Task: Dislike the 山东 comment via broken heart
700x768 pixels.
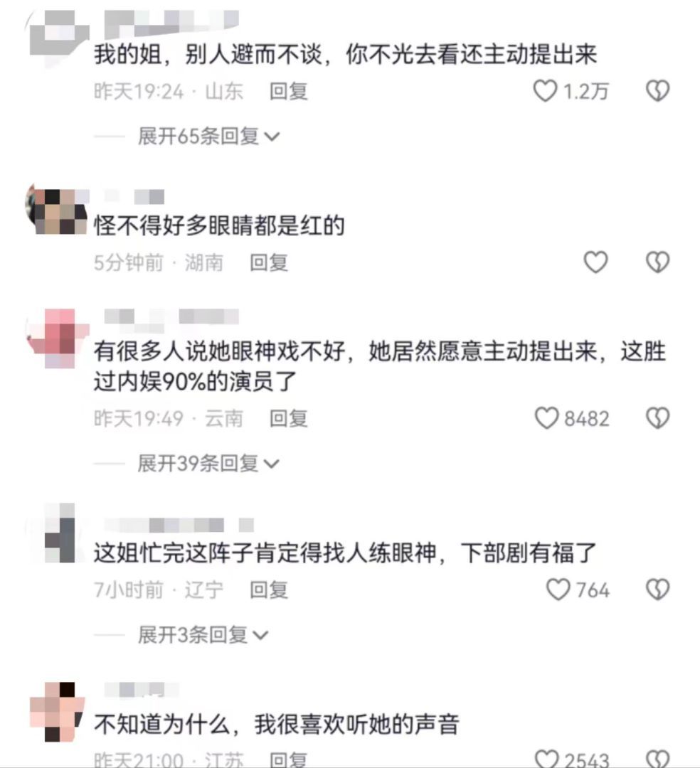Action: 657,91
